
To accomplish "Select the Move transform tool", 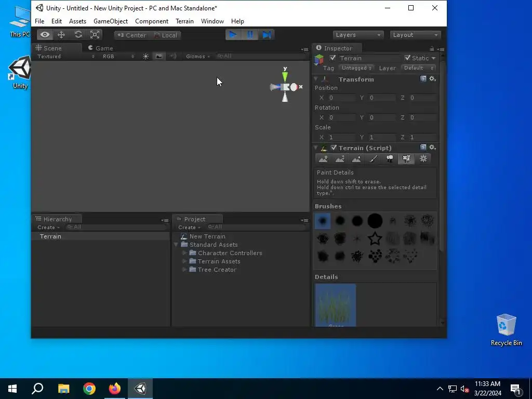I will point(61,35).
